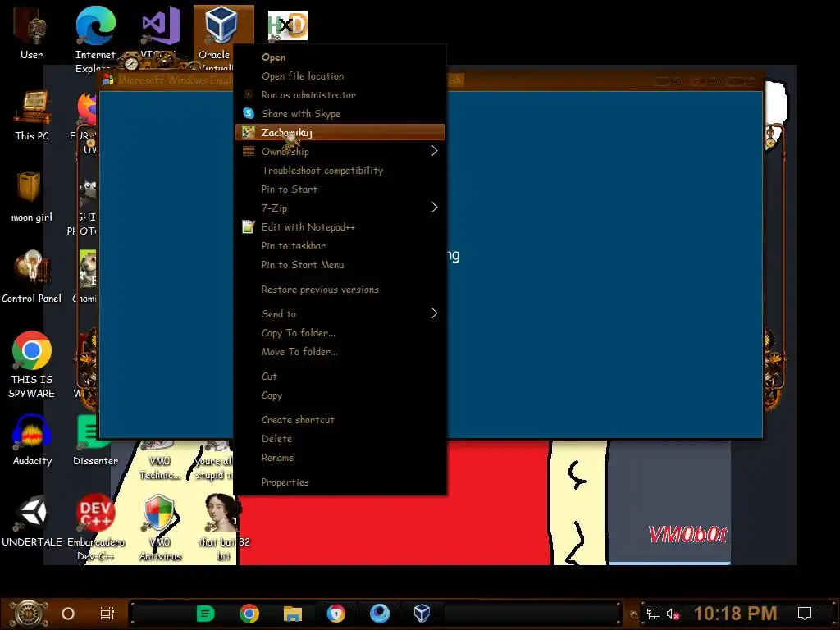Open Task View on the taskbar
Viewport: 840px width, 630px height.
click(107, 614)
